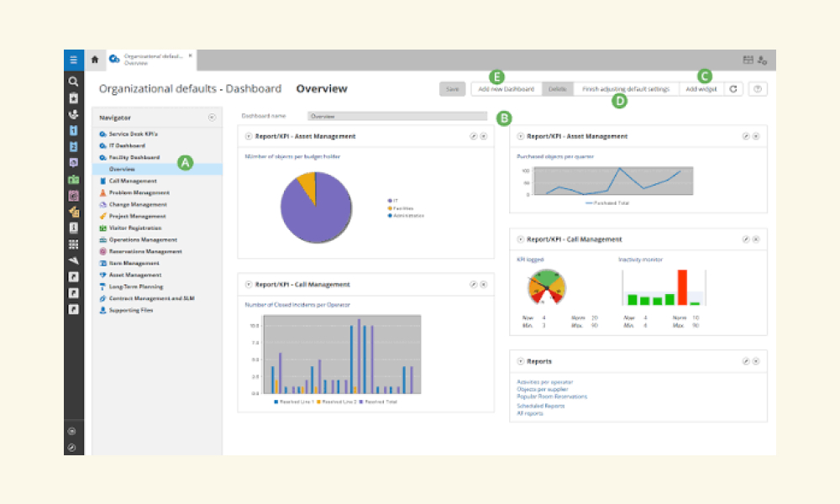Edit the KPI logged Call Management widget
The image size is (840, 504).
pos(745,239)
